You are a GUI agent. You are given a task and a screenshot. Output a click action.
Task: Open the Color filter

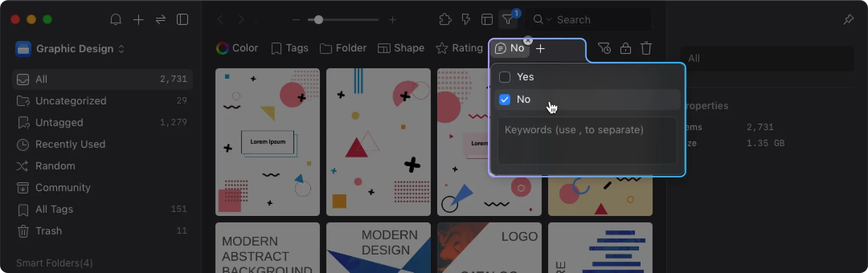point(237,48)
